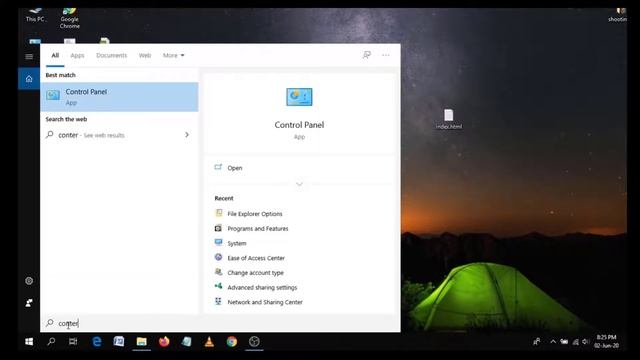Screen dimensions: 640x360
Task: Switch to the Web search tab
Action: (x=145, y=55)
